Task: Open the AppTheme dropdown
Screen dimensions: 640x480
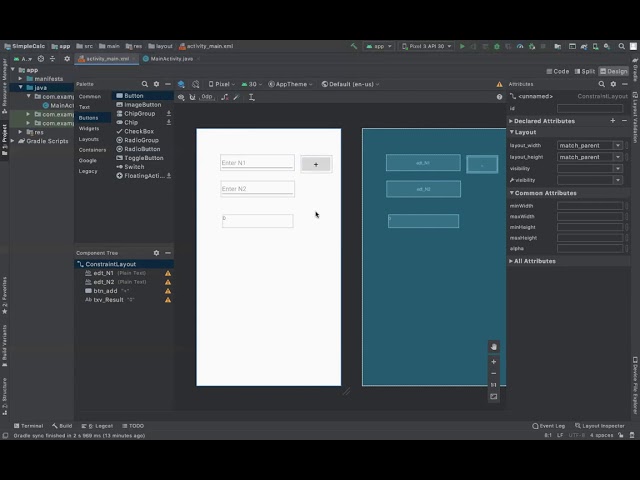Action: point(290,84)
